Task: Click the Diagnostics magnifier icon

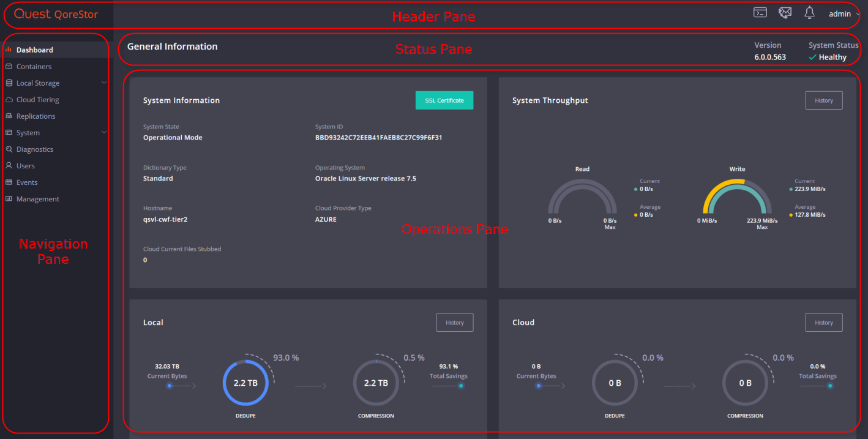Action: [x=9, y=149]
